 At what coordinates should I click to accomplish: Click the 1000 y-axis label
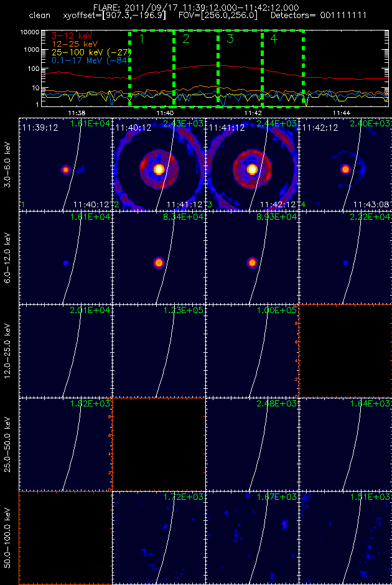coord(32,50)
